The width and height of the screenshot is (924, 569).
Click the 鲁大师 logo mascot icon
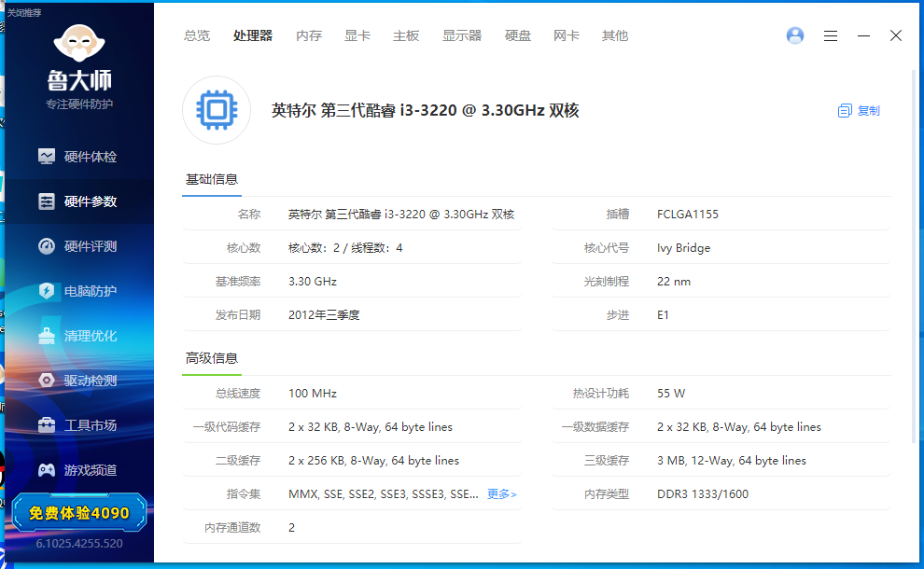pyautogui.click(x=79, y=43)
